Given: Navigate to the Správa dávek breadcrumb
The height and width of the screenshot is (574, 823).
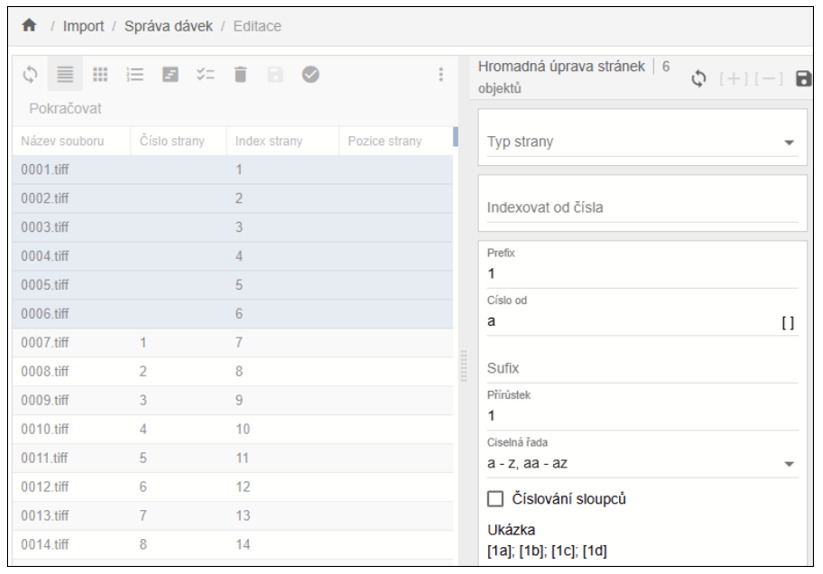Looking at the screenshot, I should [168, 26].
